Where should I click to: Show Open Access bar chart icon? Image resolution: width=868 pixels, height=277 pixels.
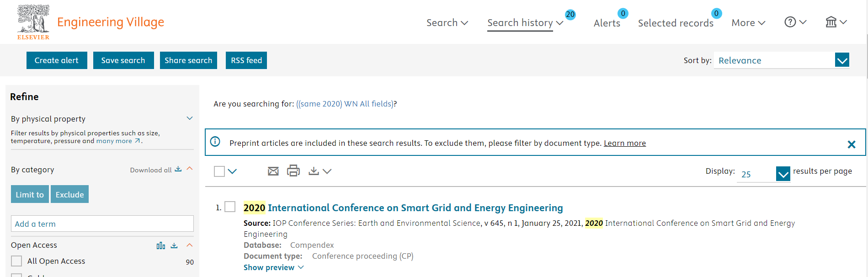(161, 246)
